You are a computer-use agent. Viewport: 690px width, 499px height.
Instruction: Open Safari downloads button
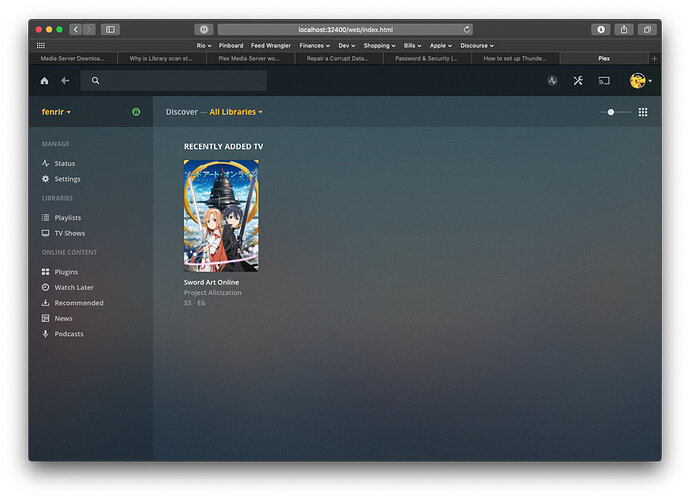(x=601, y=29)
